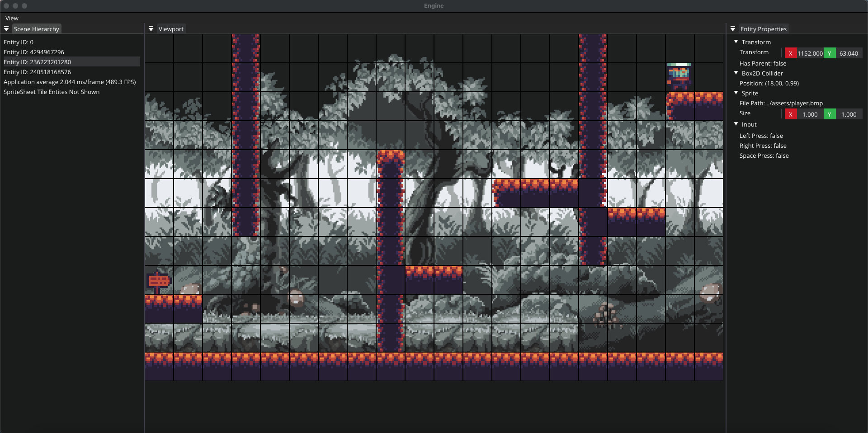Open the View menu
Viewport: 868px width, 433px height.
(x=12, y=18)
